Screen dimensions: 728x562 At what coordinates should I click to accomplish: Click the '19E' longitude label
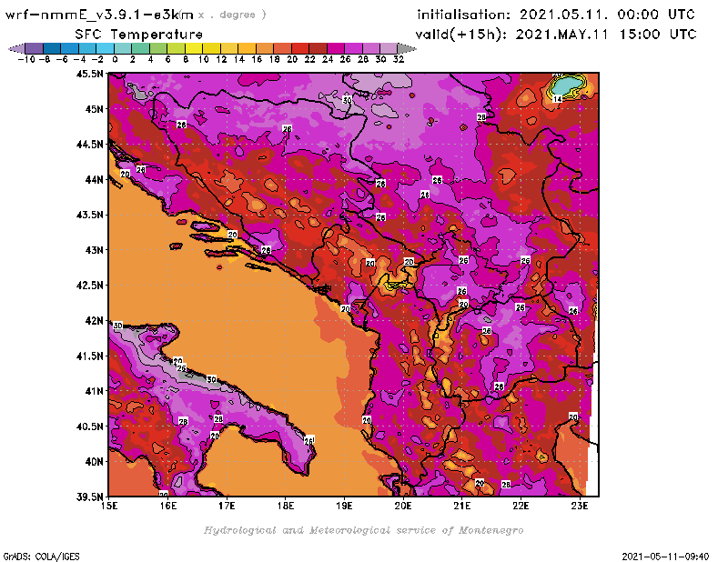point(345,506)
